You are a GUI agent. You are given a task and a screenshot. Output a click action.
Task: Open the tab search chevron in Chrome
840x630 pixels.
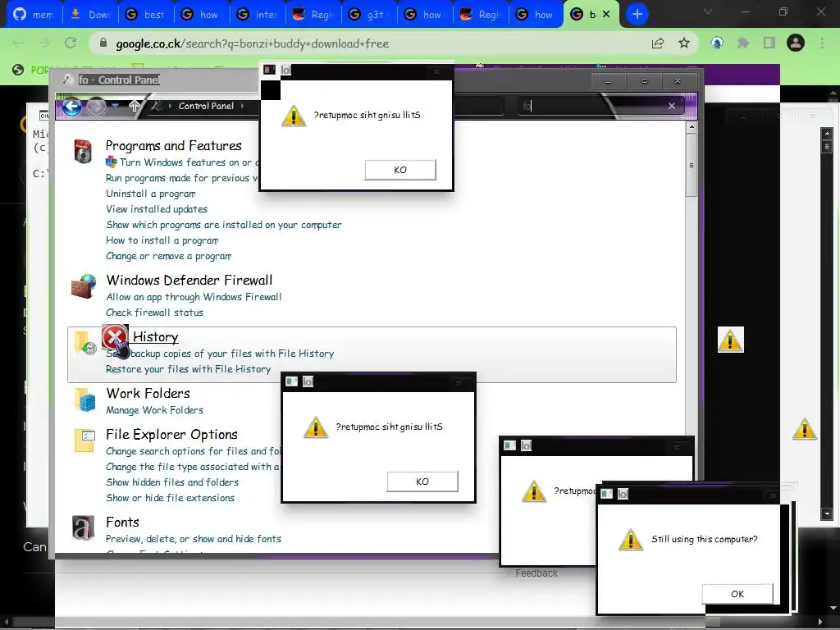708,11
